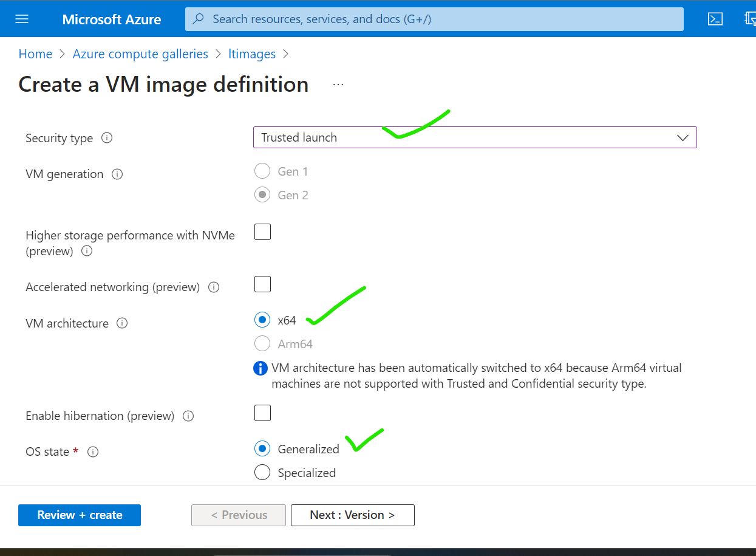Click the OS state info icon
Image resolution: width=756 pixels, height=556 pixels.
click(x=93, y=452)
